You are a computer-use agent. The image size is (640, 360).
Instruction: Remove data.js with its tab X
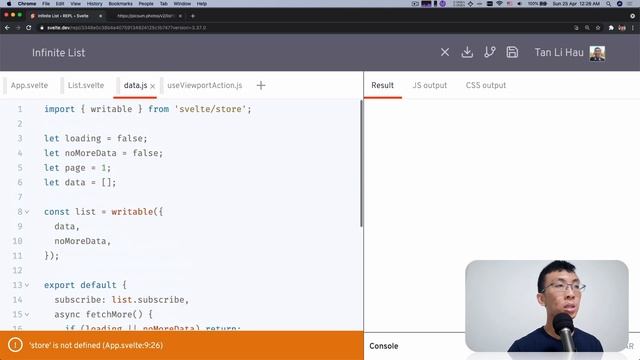(152, 86)
